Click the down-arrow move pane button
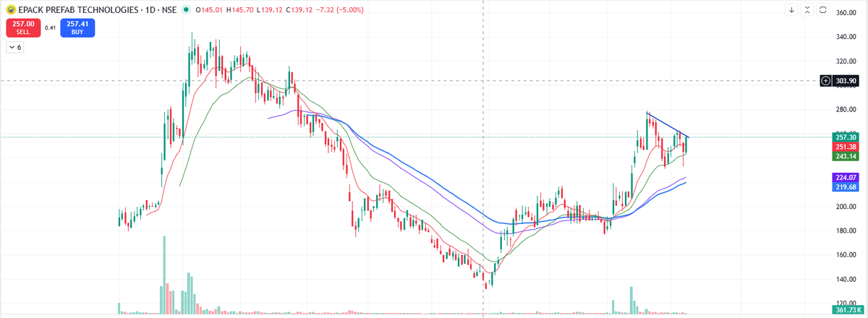Screen dimensions: 868x318 point(792,10)
